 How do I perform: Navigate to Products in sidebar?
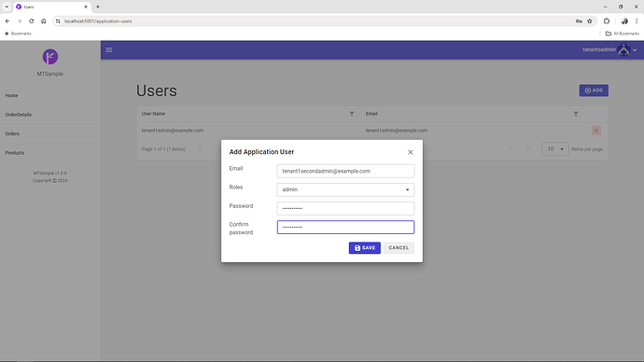tap(15, 153)
